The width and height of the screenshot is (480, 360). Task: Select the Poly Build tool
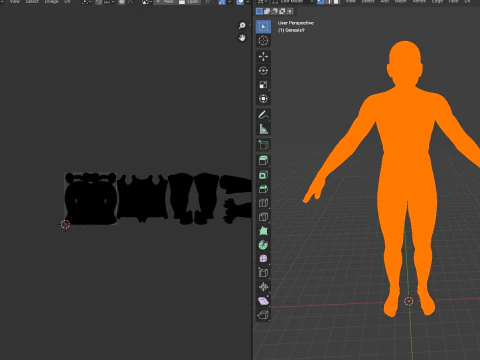[x=263, y=231]
